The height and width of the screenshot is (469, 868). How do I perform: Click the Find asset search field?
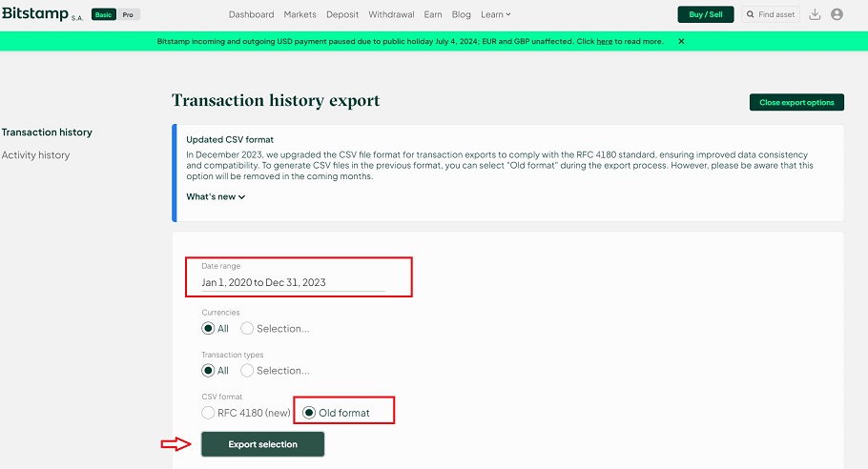771,14
